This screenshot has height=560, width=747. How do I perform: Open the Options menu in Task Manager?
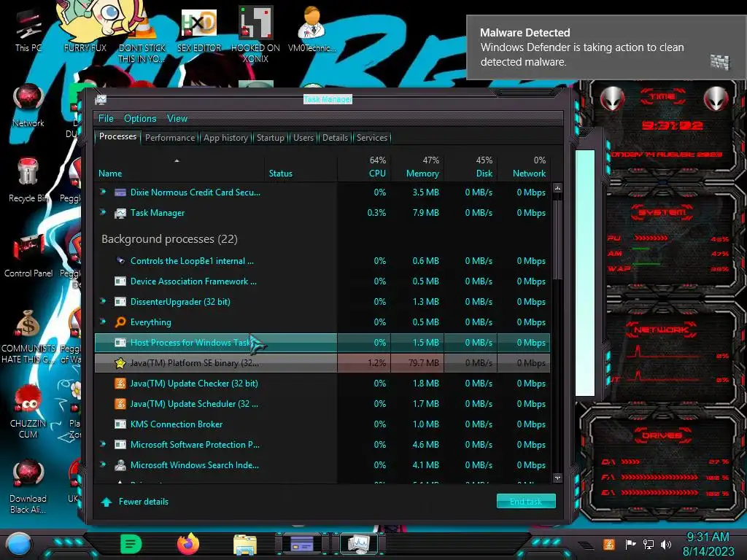pos(140,119)
